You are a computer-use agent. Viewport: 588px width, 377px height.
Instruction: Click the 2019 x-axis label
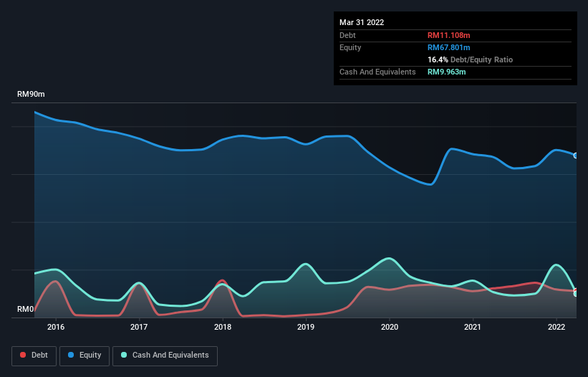click(x=306, y=327)
